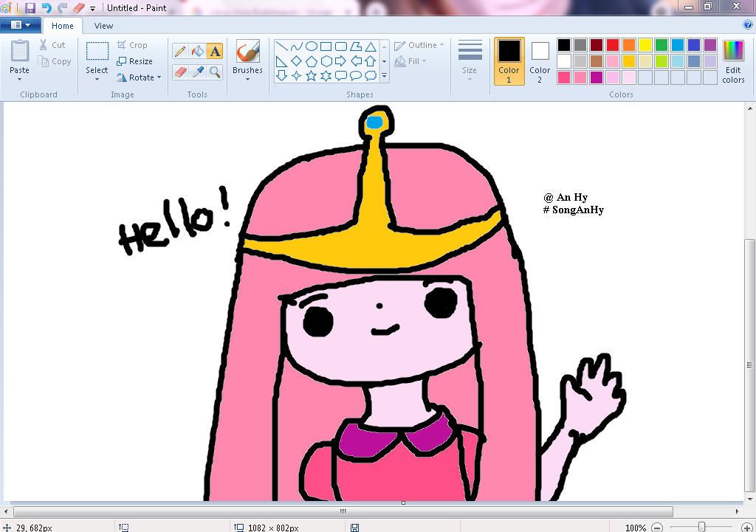Click the vertical scrollbar up arrow
Viewport: 756px width, 532px height.
750,109
